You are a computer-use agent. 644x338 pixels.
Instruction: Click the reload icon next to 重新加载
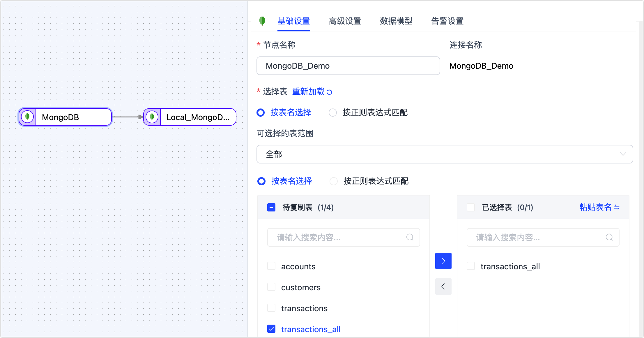coord(330,92)
